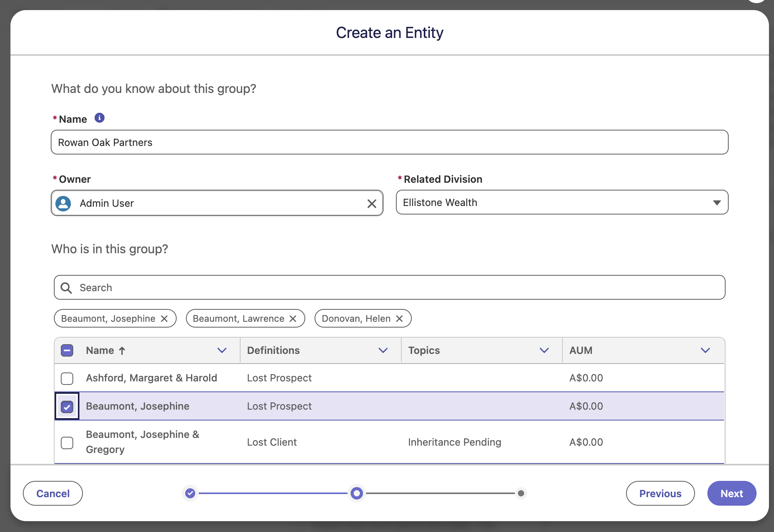Remove the Donovan, Helen pill
The height and width of the screenshot is (532, 774).
399,318
